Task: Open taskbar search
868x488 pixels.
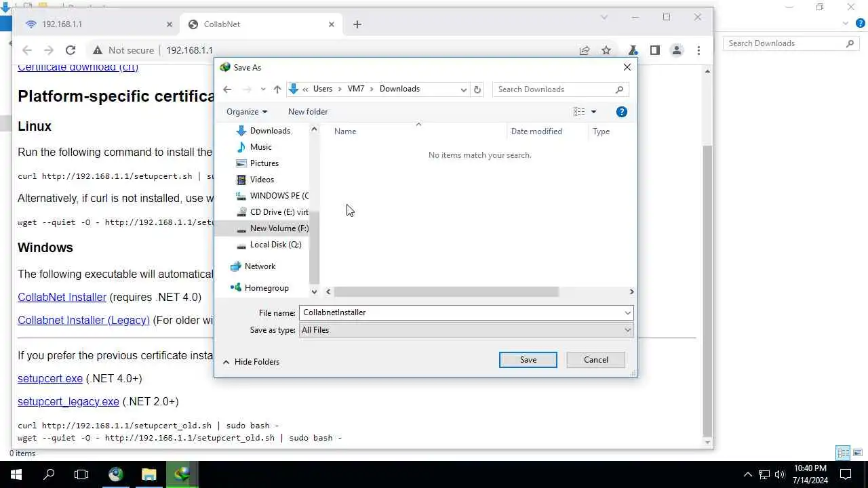Action: tap(49, 474)
